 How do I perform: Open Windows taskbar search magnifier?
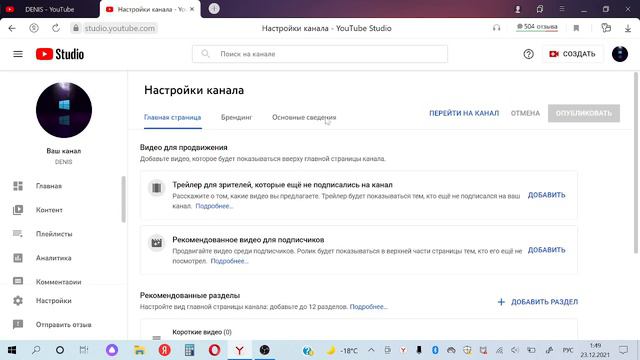36,350
